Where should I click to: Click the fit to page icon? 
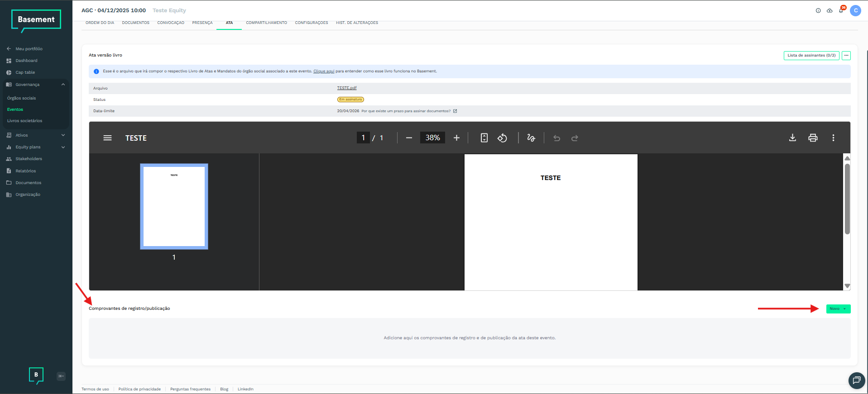[x=484, y=138]
